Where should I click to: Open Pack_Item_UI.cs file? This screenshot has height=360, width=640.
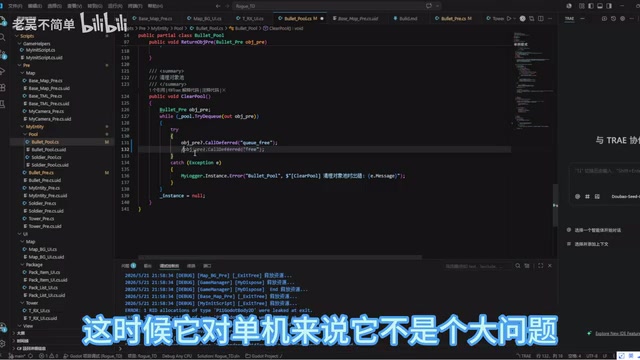tap(44, 272)
